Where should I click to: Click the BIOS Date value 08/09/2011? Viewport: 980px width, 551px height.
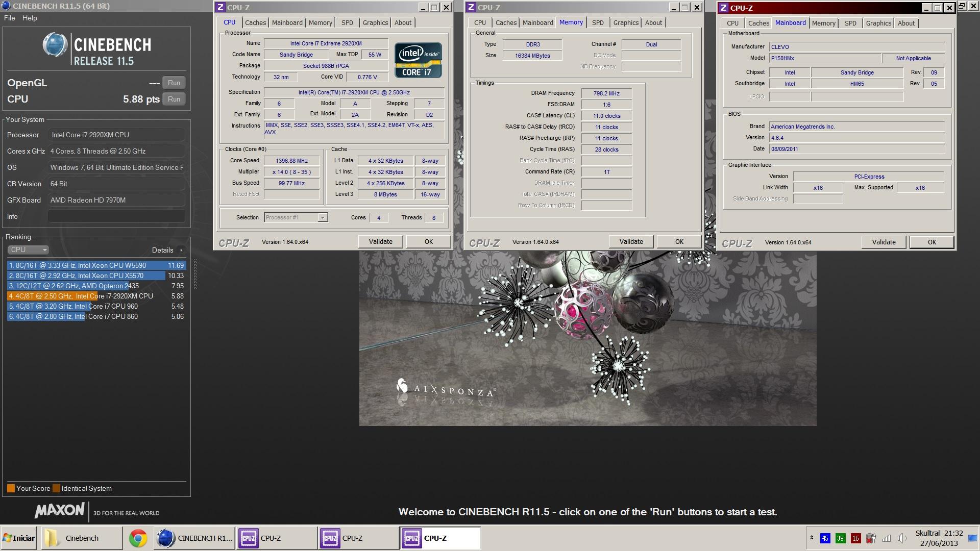(857, 149)
